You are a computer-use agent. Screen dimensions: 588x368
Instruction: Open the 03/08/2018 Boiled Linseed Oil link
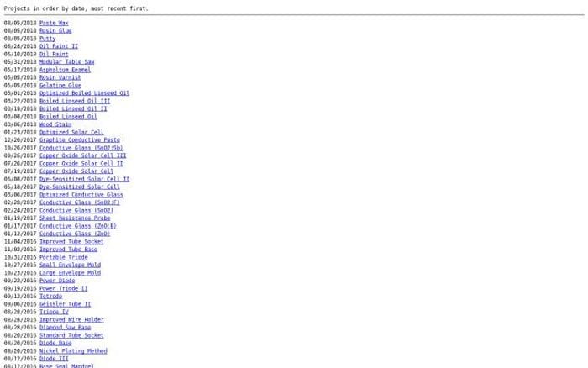point(68,117)
